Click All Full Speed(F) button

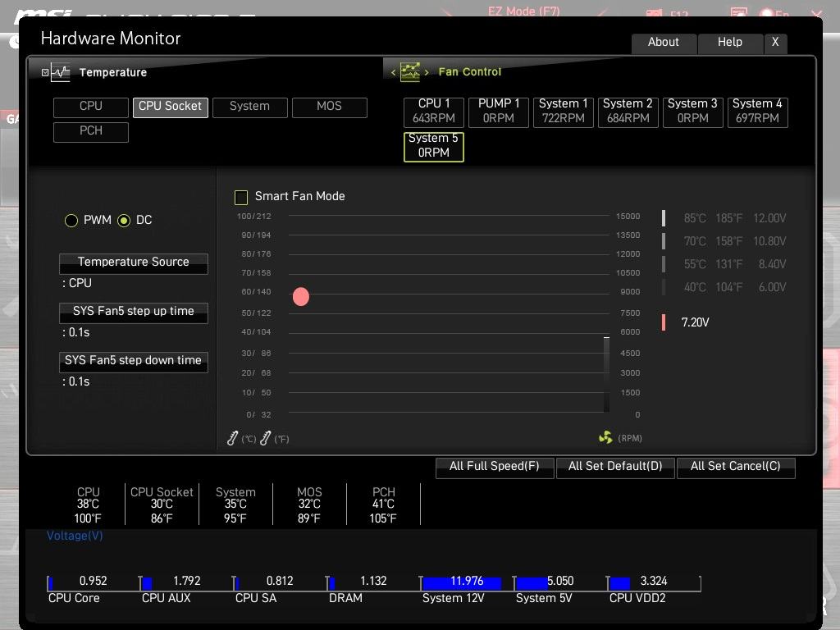[495, 467]
